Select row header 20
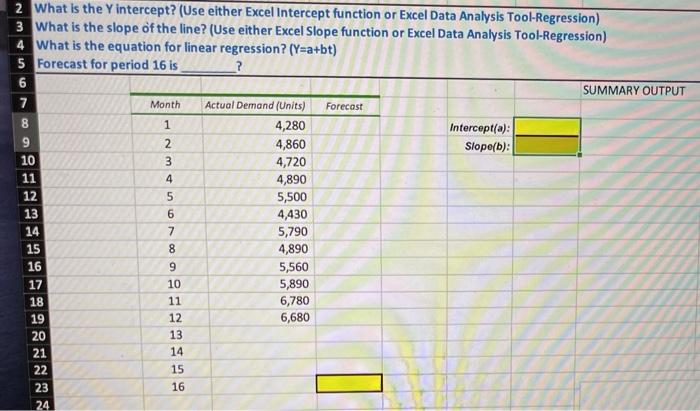 (38, 336)
